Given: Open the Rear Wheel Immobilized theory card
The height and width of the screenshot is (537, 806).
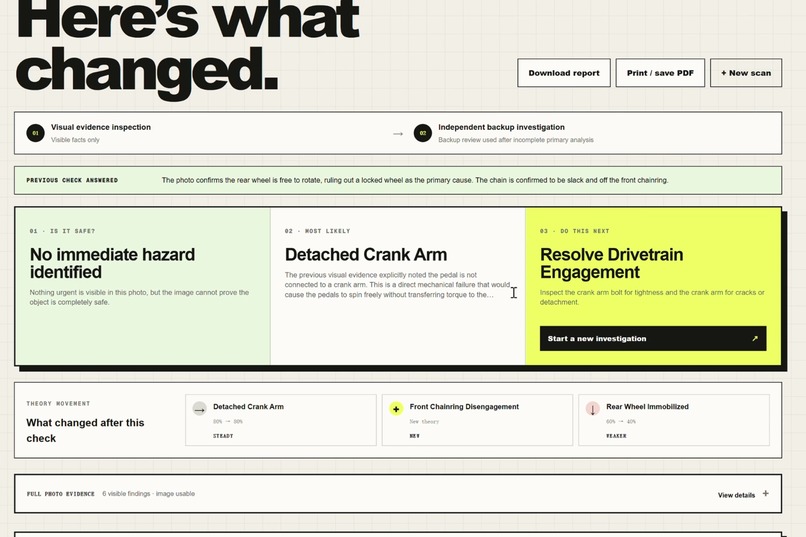Looking at the screenshot, I should click(x=674, y=420).
